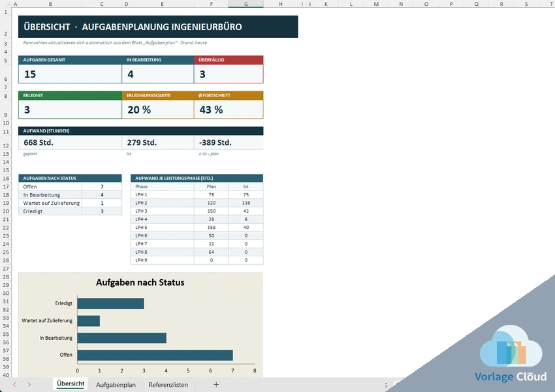Image resolution: width=555 pixels, height=392 pixels.
Task: Click the next sheet navigation arrow
Action: pos(29,385)
